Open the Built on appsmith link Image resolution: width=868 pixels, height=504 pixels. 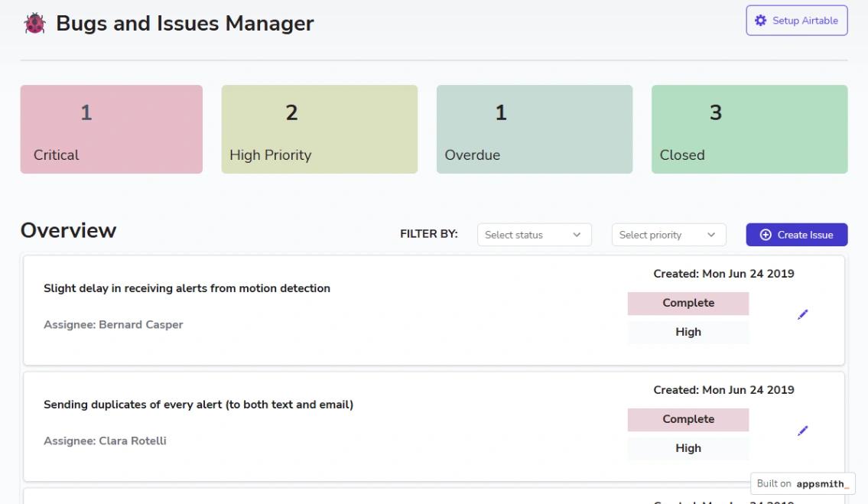(803, 483)
